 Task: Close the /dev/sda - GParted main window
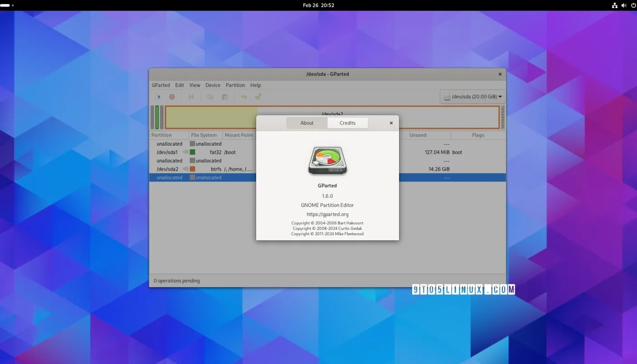(x=500, y=74)
